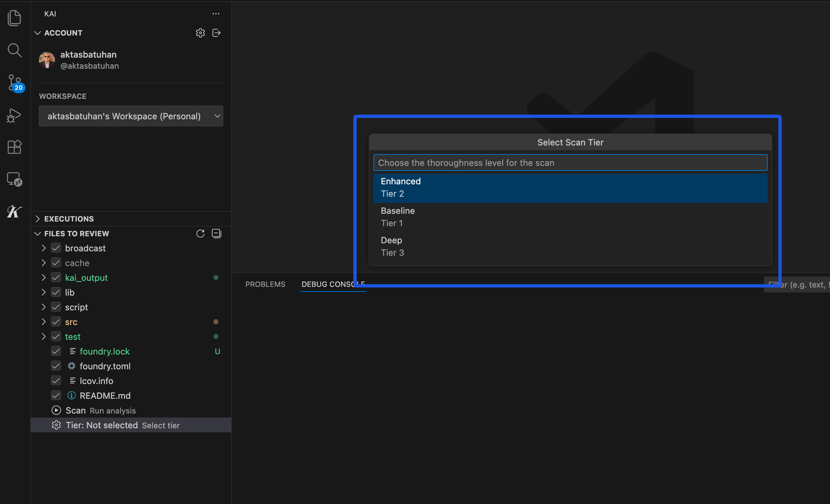Open the workspace selection dropdown

click(131, 116)
